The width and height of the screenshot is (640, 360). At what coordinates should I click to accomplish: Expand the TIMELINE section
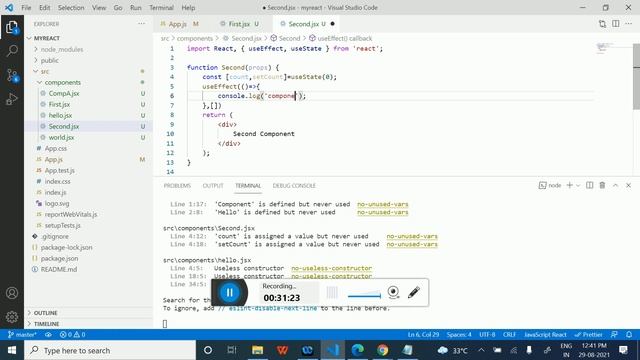coord(46,324)
